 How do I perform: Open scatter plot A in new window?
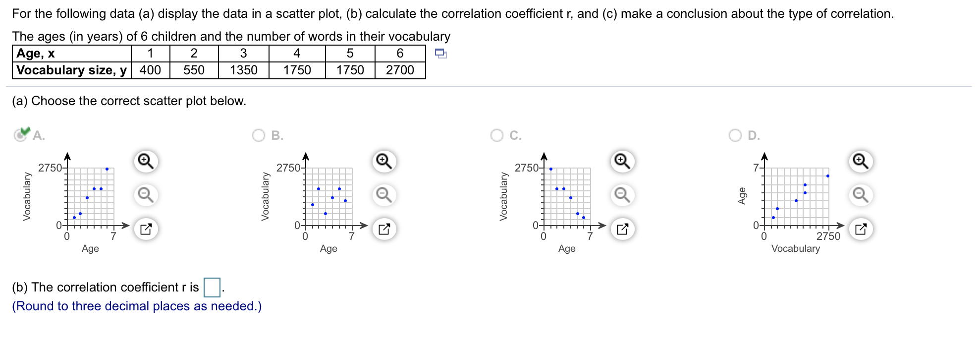point(146,229)
